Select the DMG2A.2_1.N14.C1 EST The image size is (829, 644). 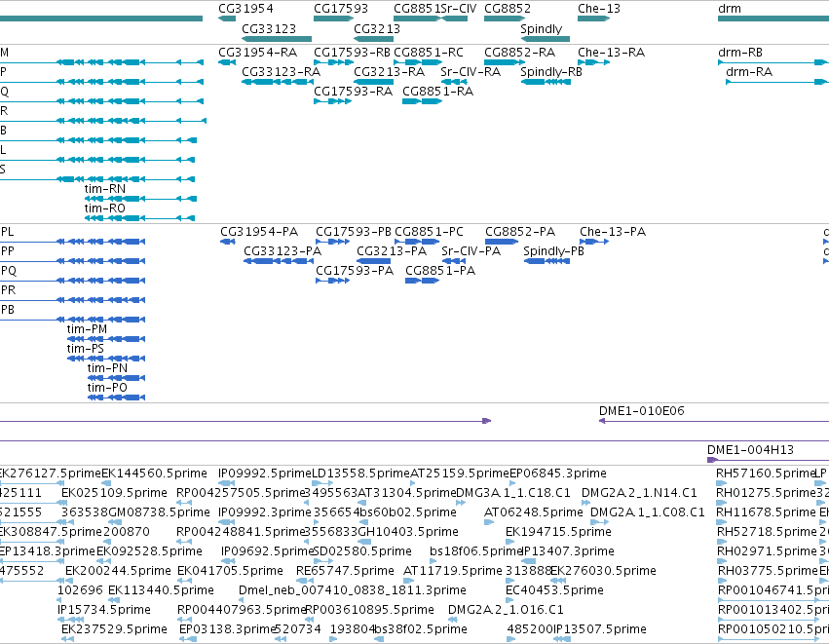[585, 503]
